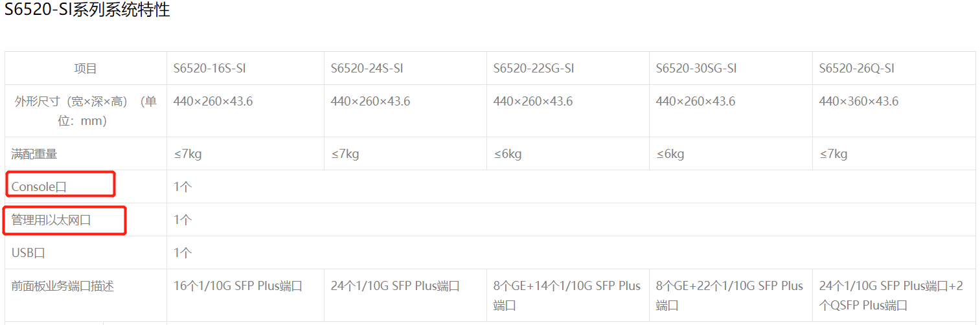The height and width of the screenshot is (325, 980).
Task: Click the cell mentioning 2个QSFP Plus端口
Action: click(891, 295)
